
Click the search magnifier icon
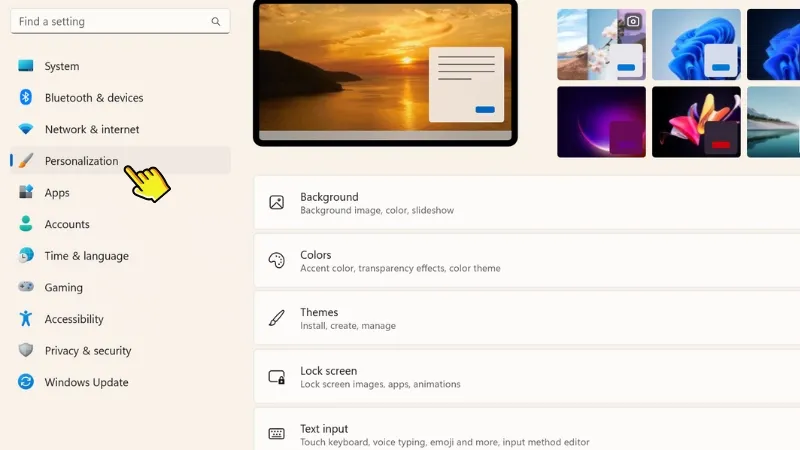(x=216, y=21)
